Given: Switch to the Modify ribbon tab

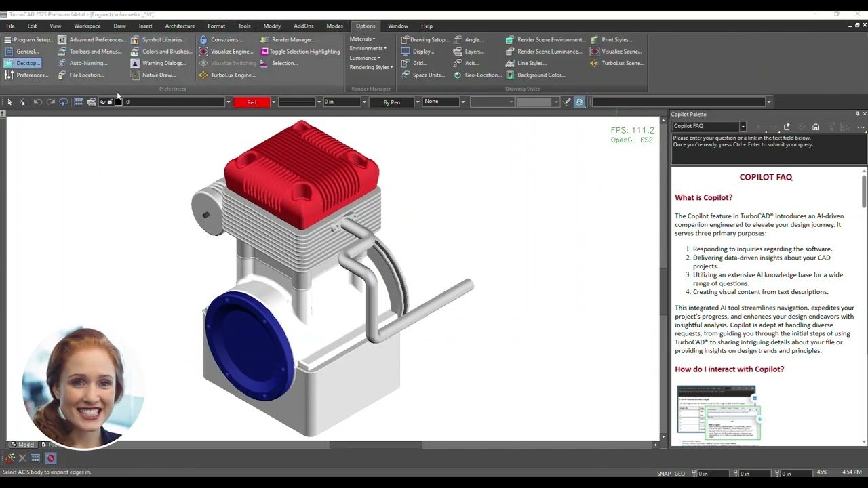Looking at the screenshot, I should pyautogui.click(x=272, y=26).
